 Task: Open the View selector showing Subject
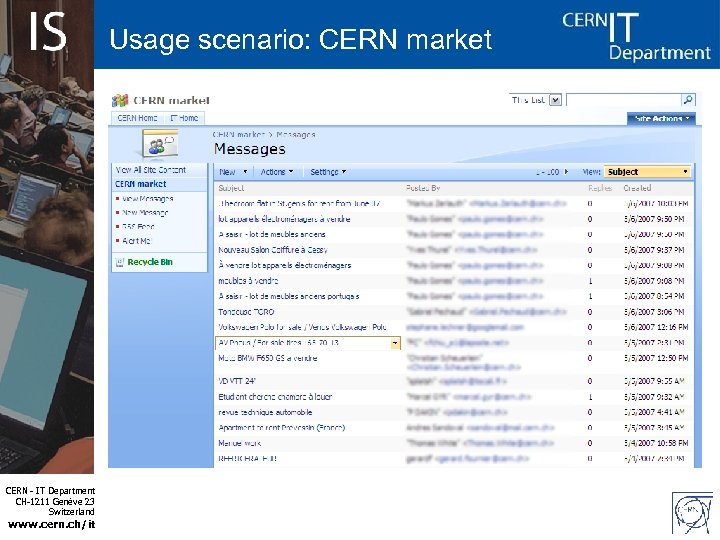click(x=647, y=172)
